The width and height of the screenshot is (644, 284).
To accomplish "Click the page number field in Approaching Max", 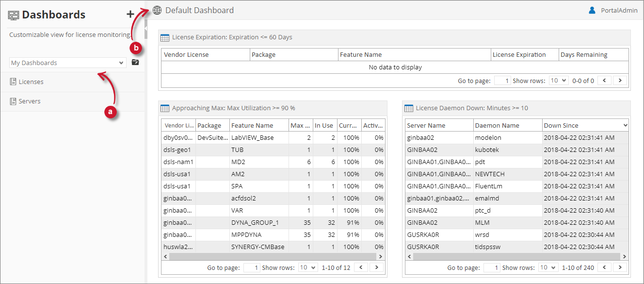I will [252, 267].
